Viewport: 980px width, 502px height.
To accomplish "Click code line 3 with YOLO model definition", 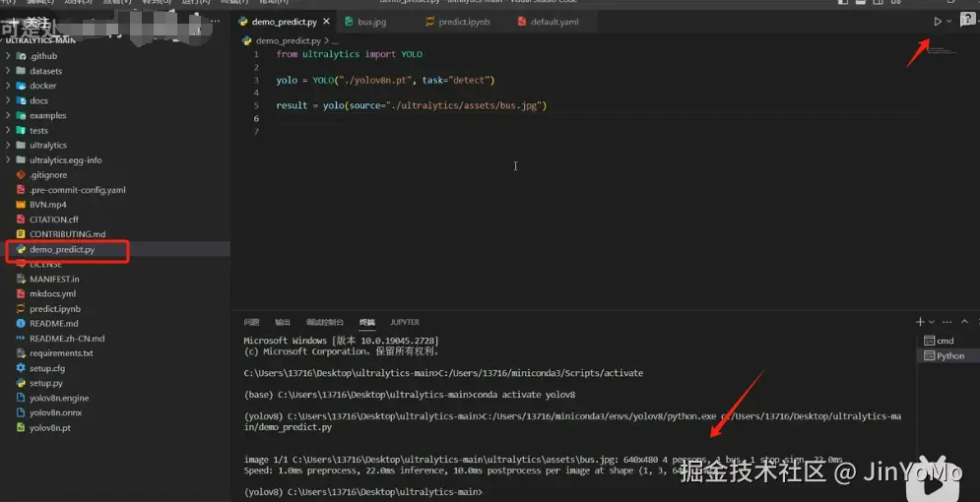I will pyautogui.click(x=385, y=80).
